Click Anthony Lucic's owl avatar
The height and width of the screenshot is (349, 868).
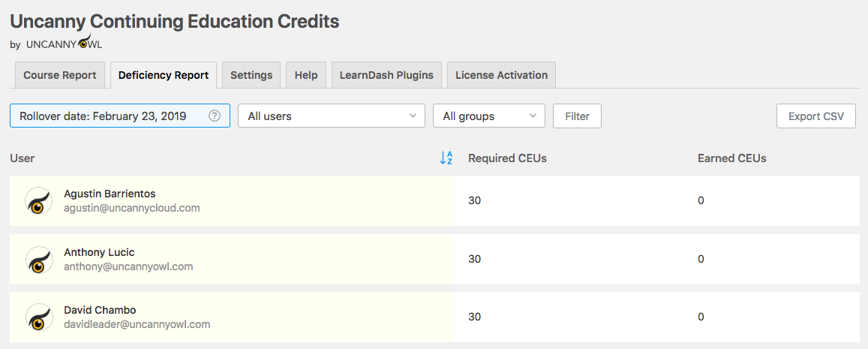39,260
